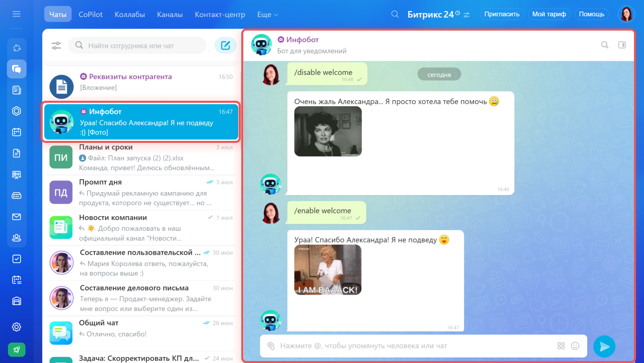Open Составление пользовательской chat
Image resolution: width=644 pixels, height=363 pixels.
(141, 263)
